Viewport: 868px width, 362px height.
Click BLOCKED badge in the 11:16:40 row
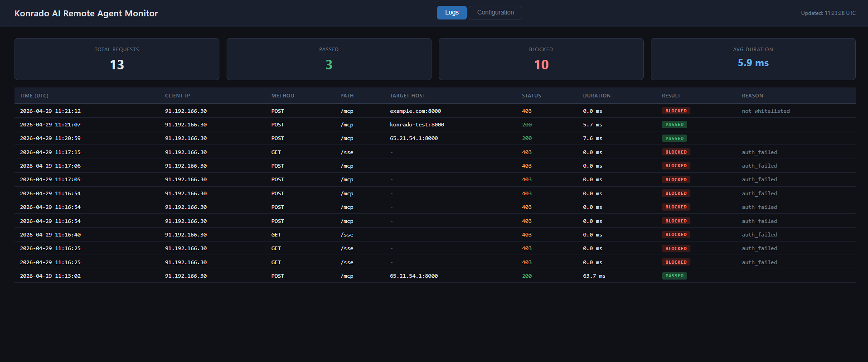click(x=676, y=235)
